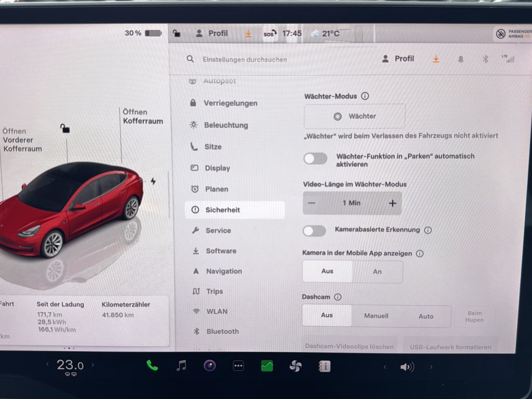Enable Wächter-Funktion in Parken automatically toggle
Screen dimensions: 532x399
click(315, 158)
